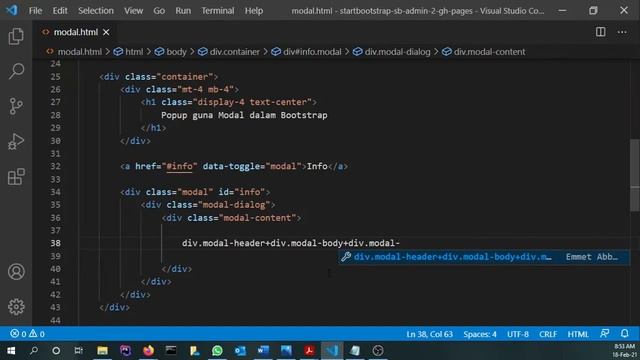Click the errors and warnings status indicator
This screenshot has width=640, height=360.
coord(27,334)
